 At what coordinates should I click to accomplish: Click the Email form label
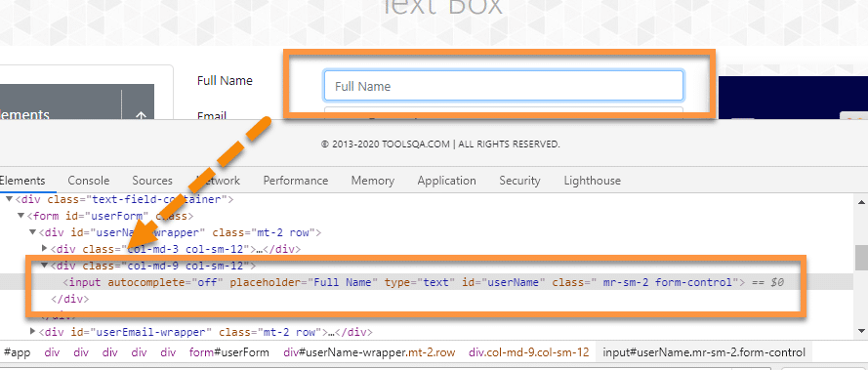[212, 115]
